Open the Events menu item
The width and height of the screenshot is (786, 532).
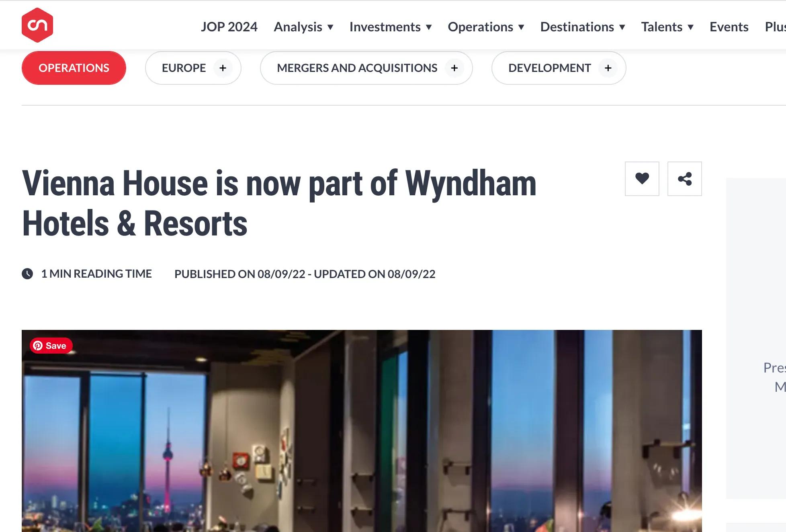pyautogui.click(x=729, y=27)
